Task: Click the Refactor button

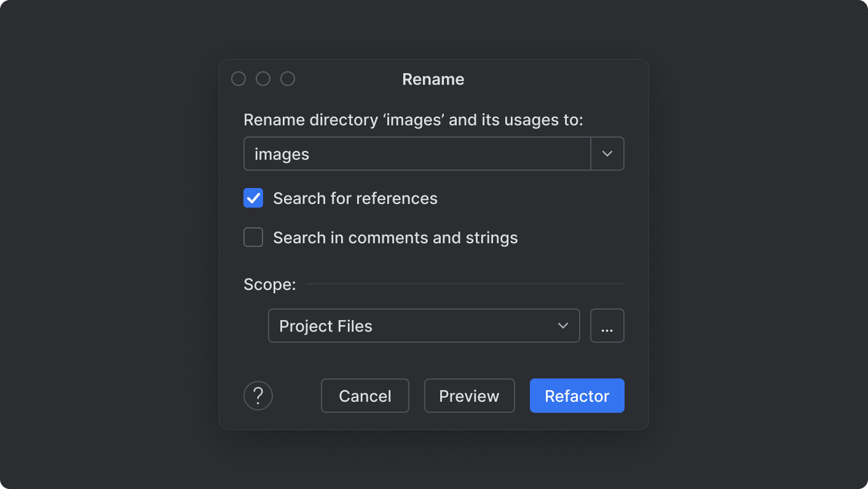Action: pyautogui.click(x=577, y=396)
